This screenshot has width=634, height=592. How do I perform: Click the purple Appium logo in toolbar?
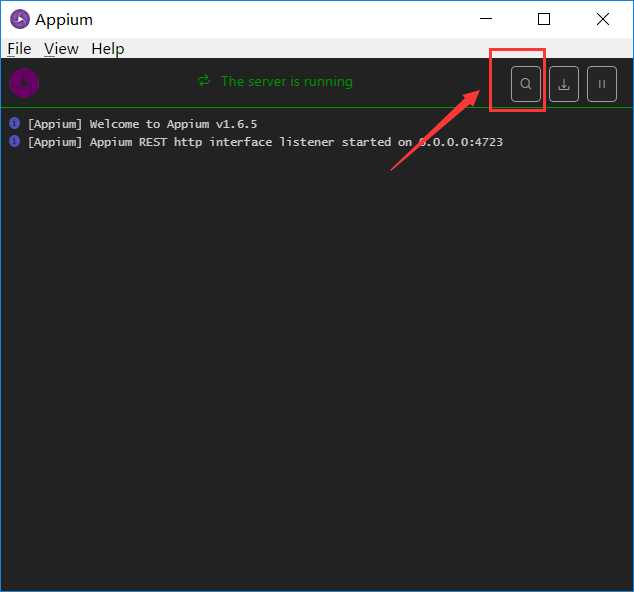24,83
